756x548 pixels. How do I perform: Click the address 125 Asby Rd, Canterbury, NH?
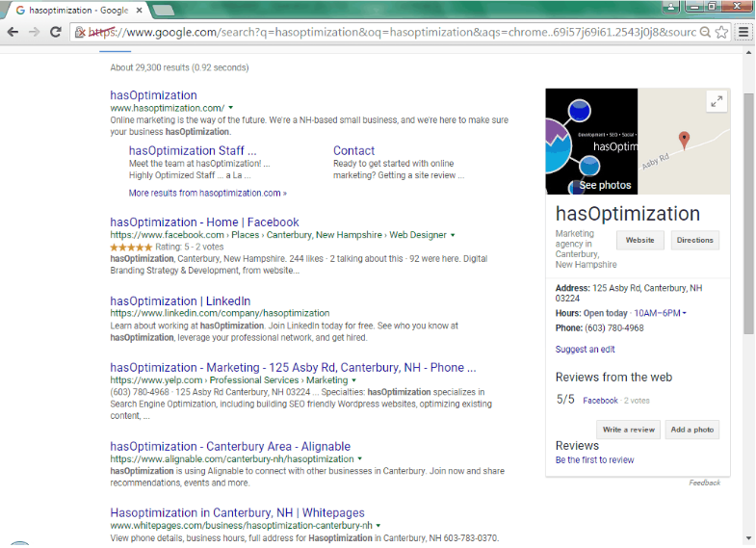(x=629, y=293)
